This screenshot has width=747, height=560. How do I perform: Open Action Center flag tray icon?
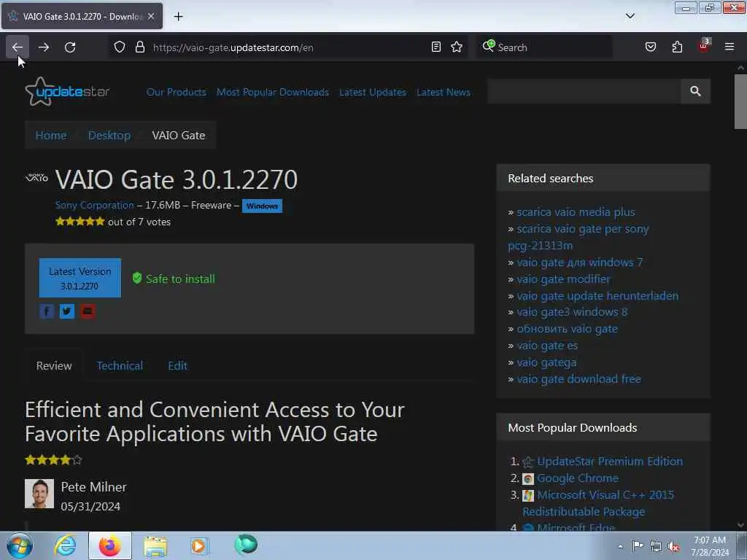(638, 545)
